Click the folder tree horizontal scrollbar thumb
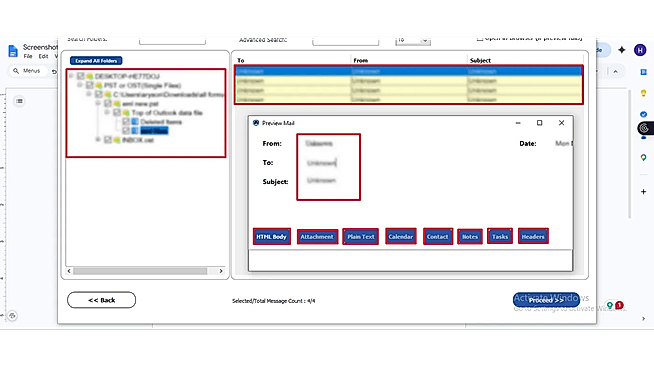This screenshot has height=368, width=654. pyautogui.click(x=140, y=271)
